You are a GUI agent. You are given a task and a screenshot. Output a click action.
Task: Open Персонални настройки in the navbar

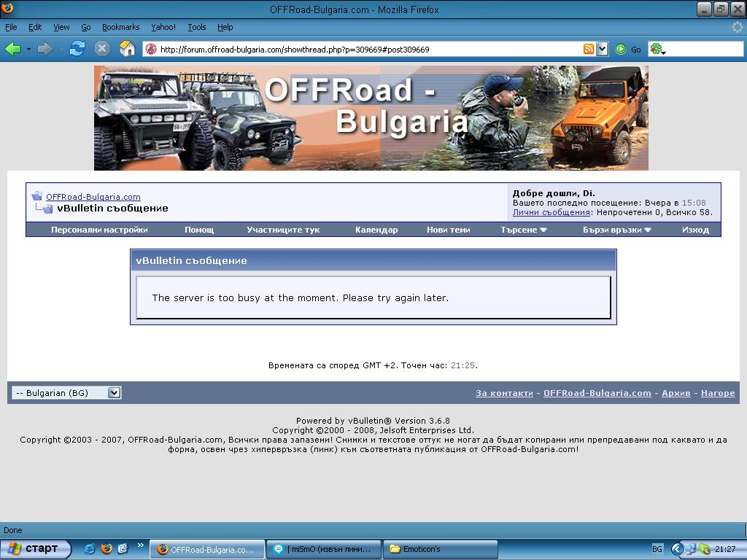point(99,230)
